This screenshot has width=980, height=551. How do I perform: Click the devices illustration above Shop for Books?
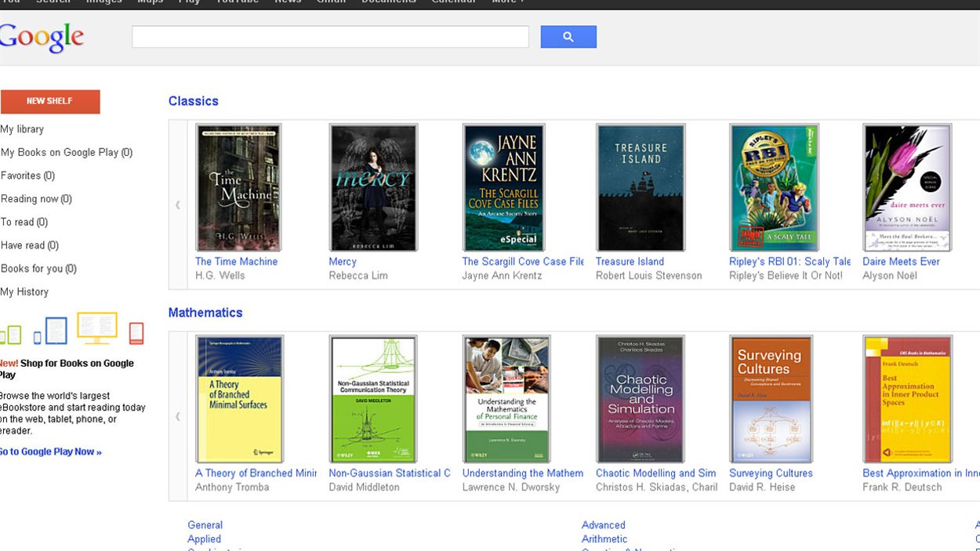[72, 329]
